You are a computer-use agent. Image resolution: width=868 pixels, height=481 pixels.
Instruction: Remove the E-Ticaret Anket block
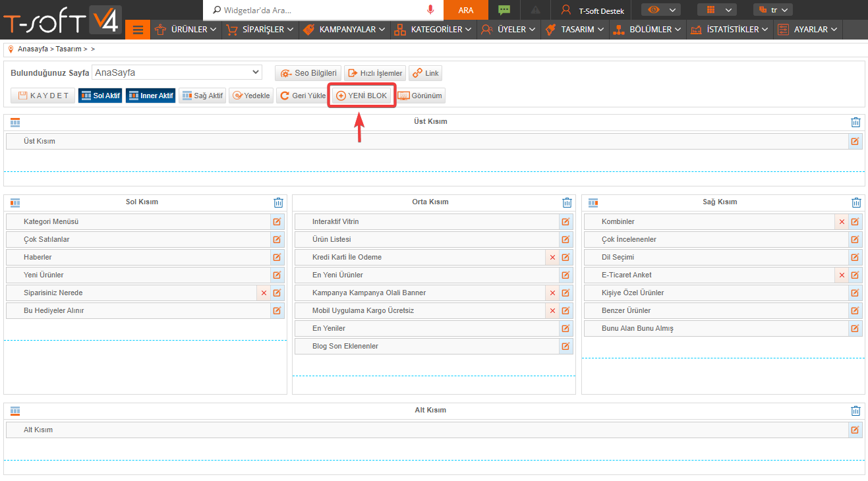pyautogui.click(x=842, y=275)
